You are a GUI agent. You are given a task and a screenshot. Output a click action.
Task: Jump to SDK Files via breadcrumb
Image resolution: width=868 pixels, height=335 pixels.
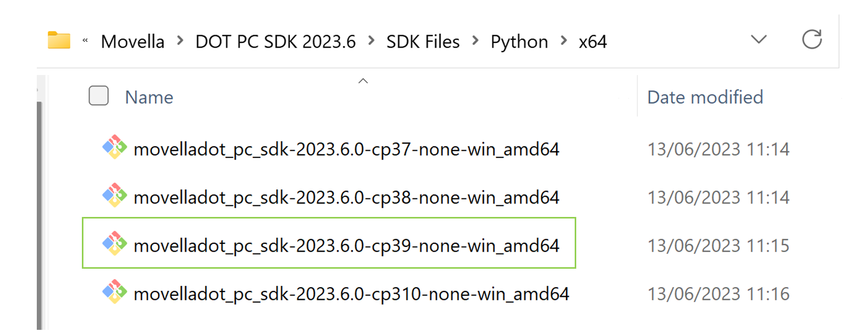422,41
